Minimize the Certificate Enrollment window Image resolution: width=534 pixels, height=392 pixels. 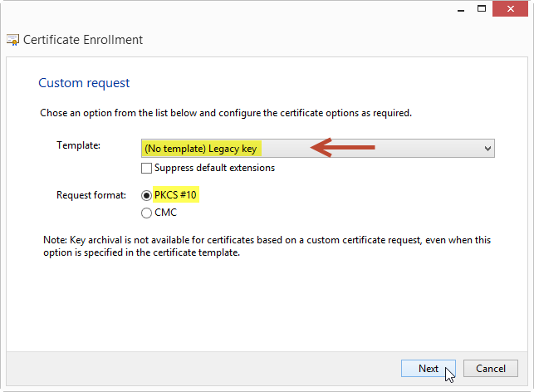pos(461,9)
